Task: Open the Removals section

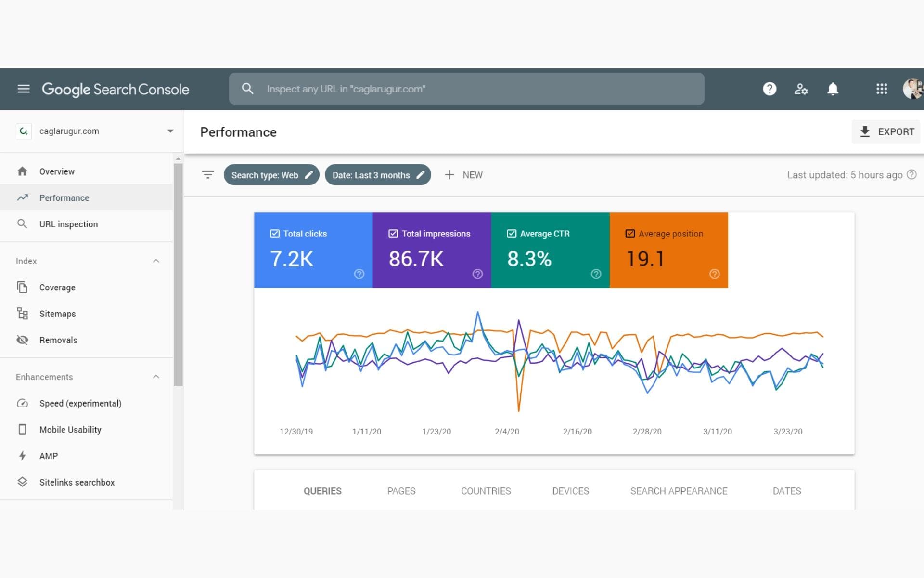Action: tap(58, 340)
